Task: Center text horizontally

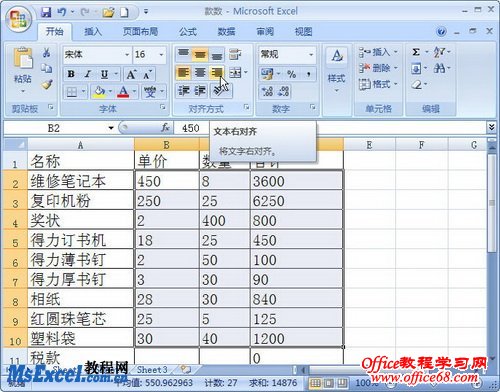Action: pos(200,73)
